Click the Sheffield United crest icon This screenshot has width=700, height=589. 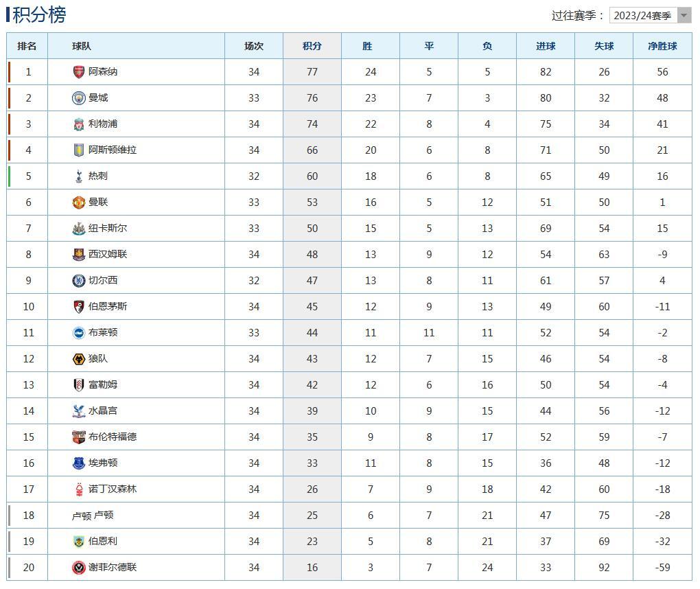click(78, 568)
